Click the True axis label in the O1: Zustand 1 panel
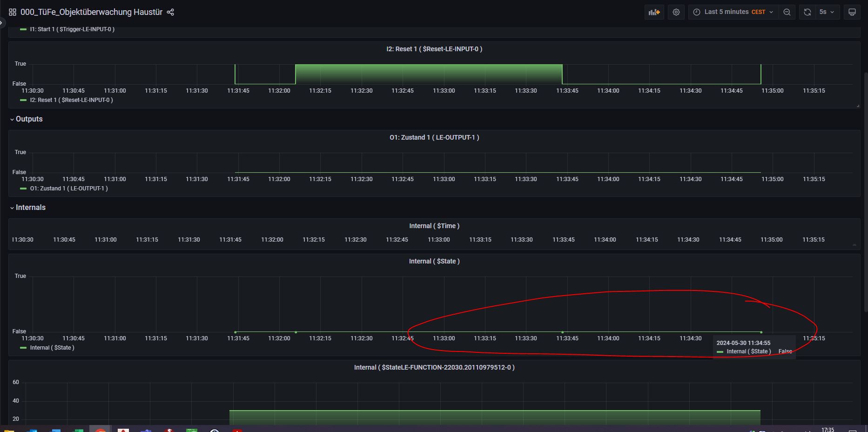 tap(20, 152)
